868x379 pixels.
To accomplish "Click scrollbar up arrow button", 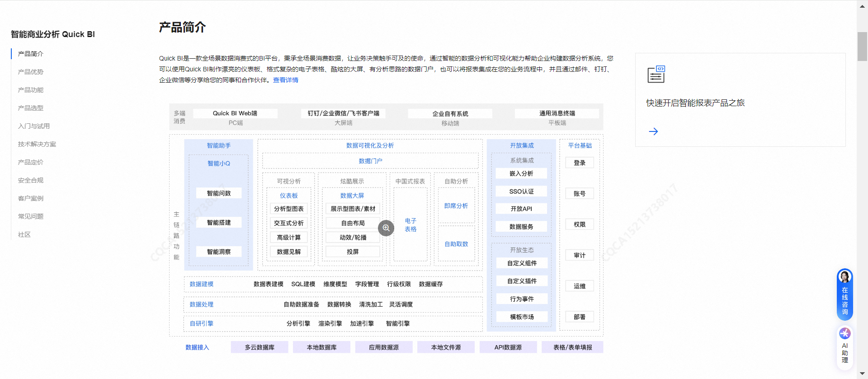I will coord(862,5).
